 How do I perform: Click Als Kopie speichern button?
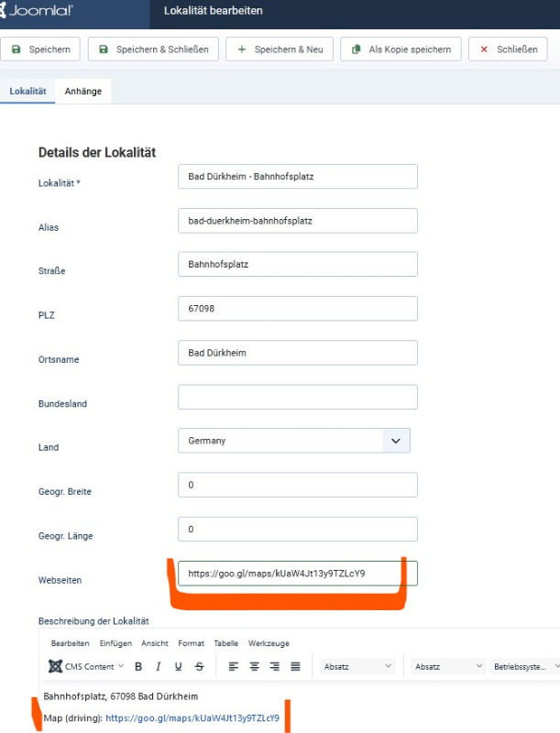(401, 49)
